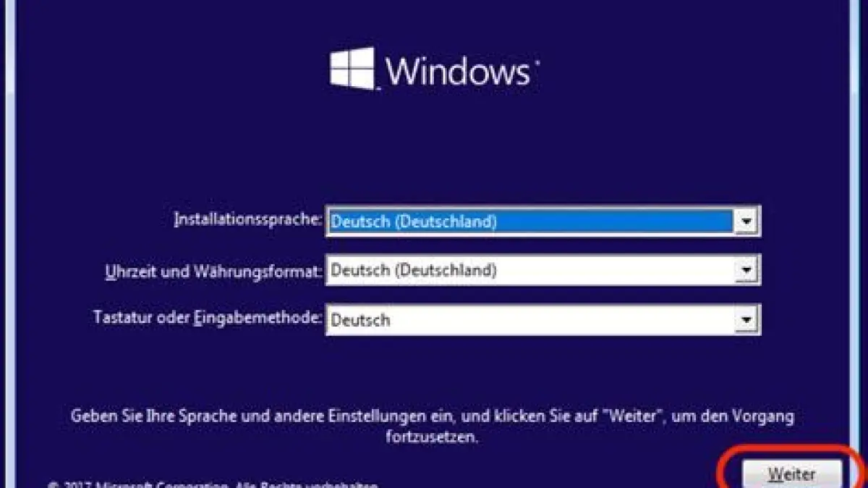The width and height of the screenshot is (868, 488).
Task: Click the Deutsch keyboard layout field
Action: click(530, 319)
